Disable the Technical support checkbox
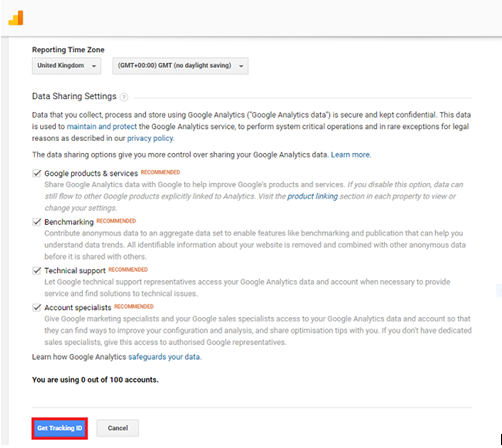Image resolution: width=502 pixels, height=448 pixels. tap(37, 271)
